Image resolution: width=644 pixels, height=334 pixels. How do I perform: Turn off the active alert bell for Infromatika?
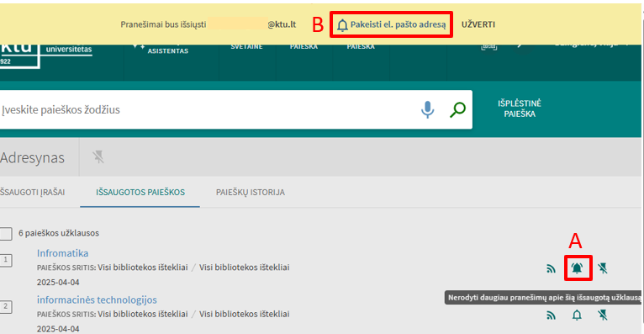577,268
